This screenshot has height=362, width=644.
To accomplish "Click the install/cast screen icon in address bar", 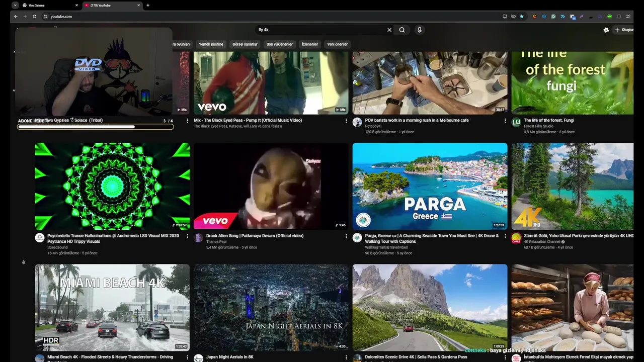I will click(505, 16).
